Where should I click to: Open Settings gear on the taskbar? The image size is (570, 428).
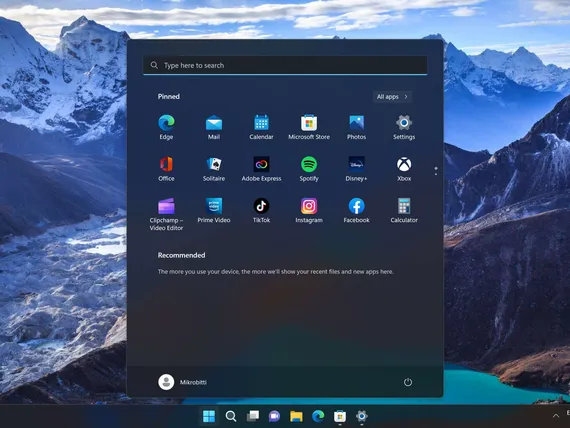pyautogui.click(x=362, y=416)
